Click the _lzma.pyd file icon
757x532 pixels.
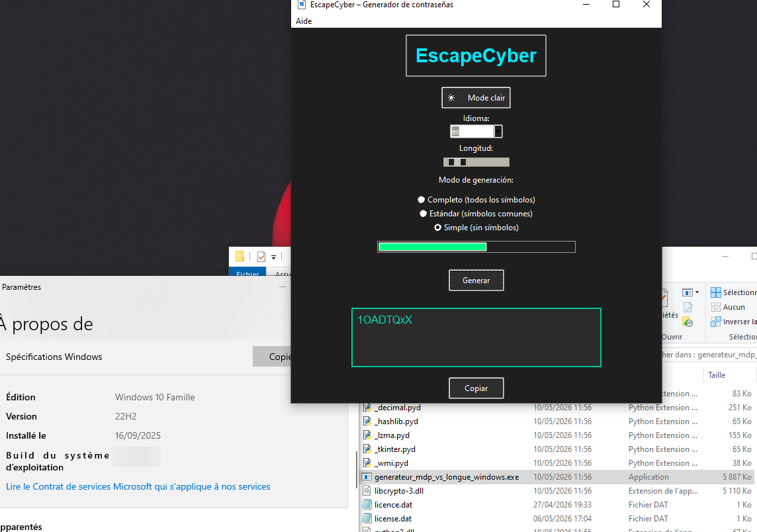point(367,435)
